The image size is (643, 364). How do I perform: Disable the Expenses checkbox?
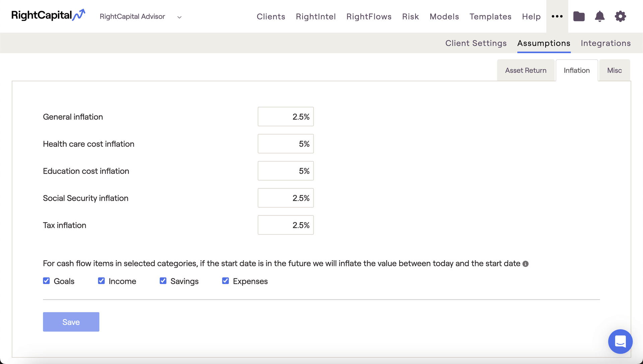tap(225, 281)
